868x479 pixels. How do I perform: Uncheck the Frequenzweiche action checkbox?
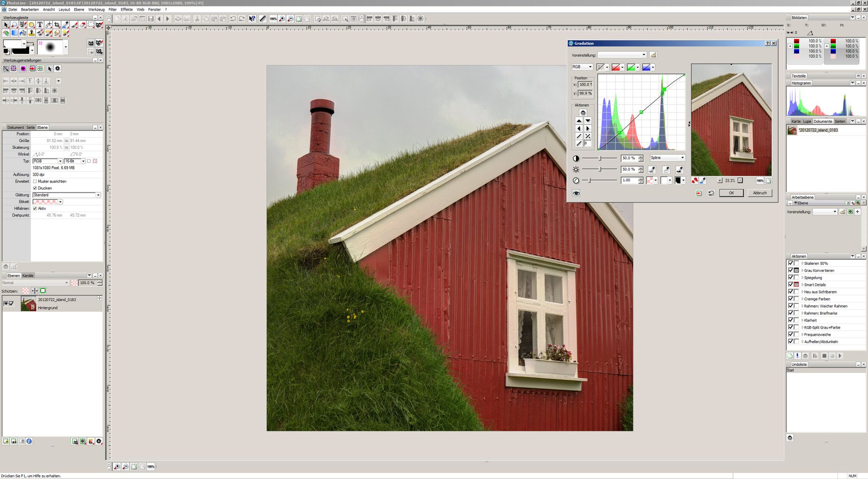(790, 334)
